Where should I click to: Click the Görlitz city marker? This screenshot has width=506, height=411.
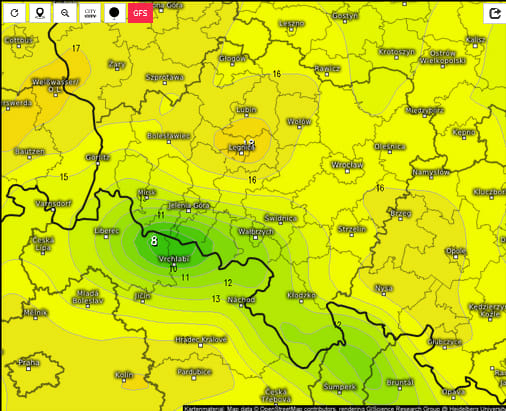click(98, 163)
